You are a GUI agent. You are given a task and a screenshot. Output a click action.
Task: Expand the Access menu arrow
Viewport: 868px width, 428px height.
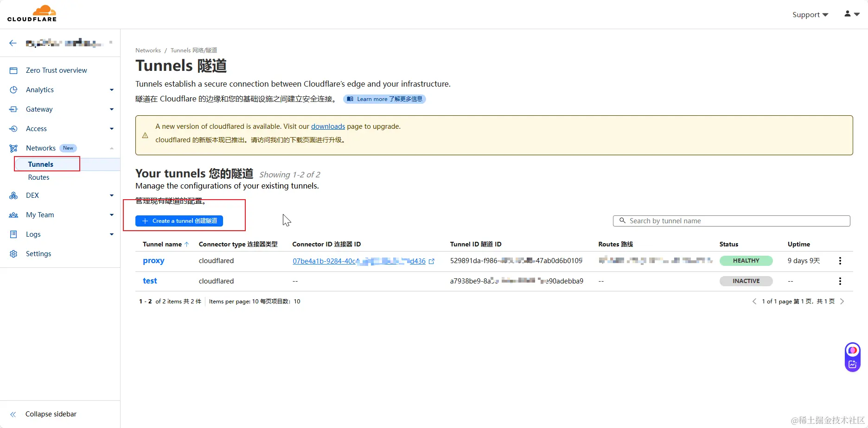(x=112, y=129)
